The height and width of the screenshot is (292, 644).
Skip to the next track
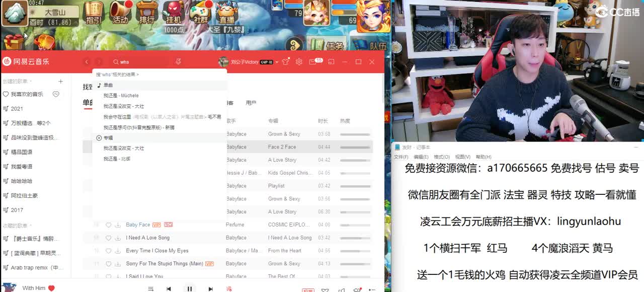click(x=210, y=288)
